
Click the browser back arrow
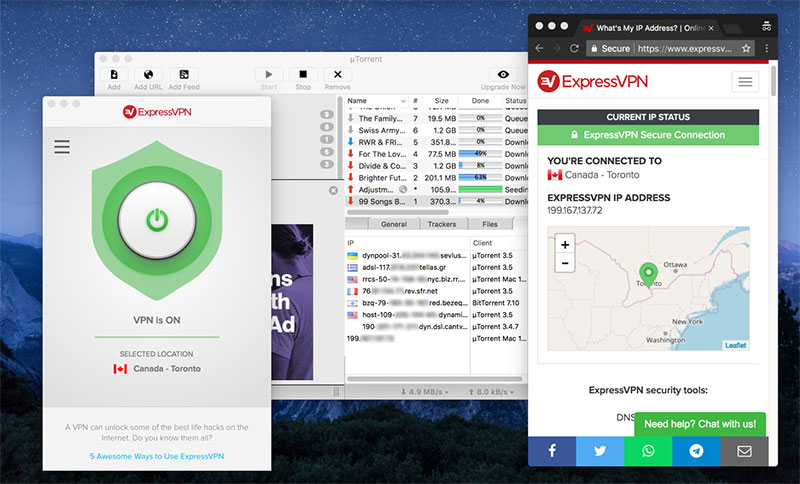point(539,48)
